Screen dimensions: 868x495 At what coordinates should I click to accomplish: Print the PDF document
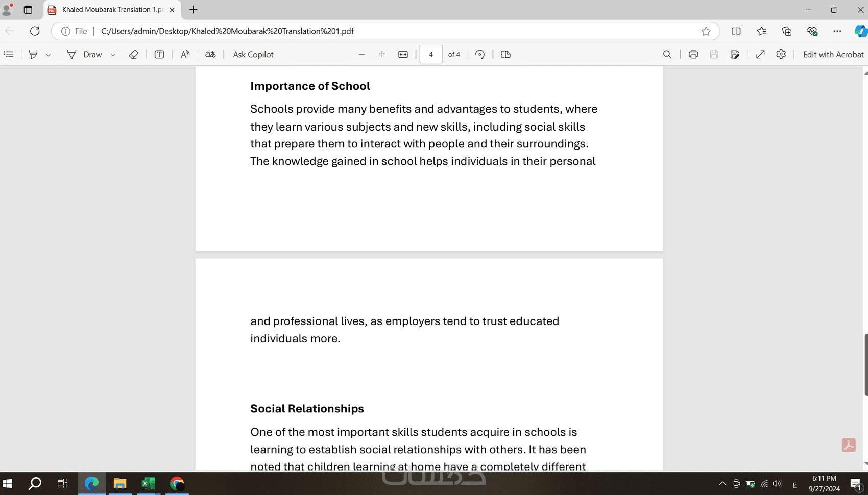(693, 54)
